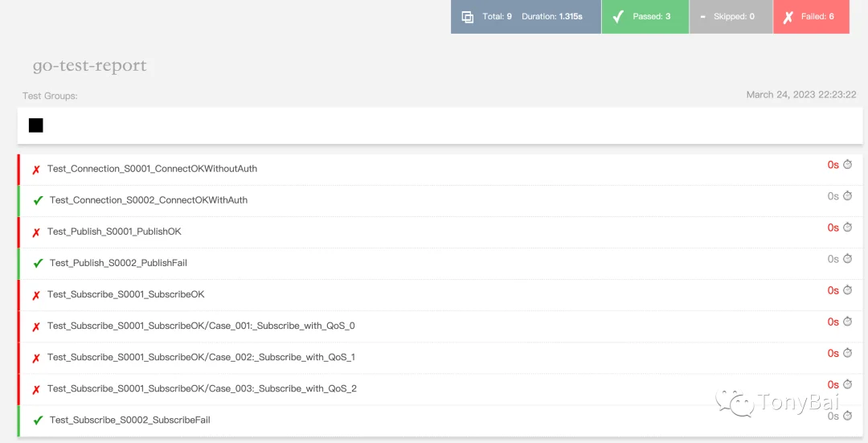The image size is (868, 443).
Task: Expand Case_002 Subscribe_with_QoS_1 test details
Action: click(x=440, y=358)
